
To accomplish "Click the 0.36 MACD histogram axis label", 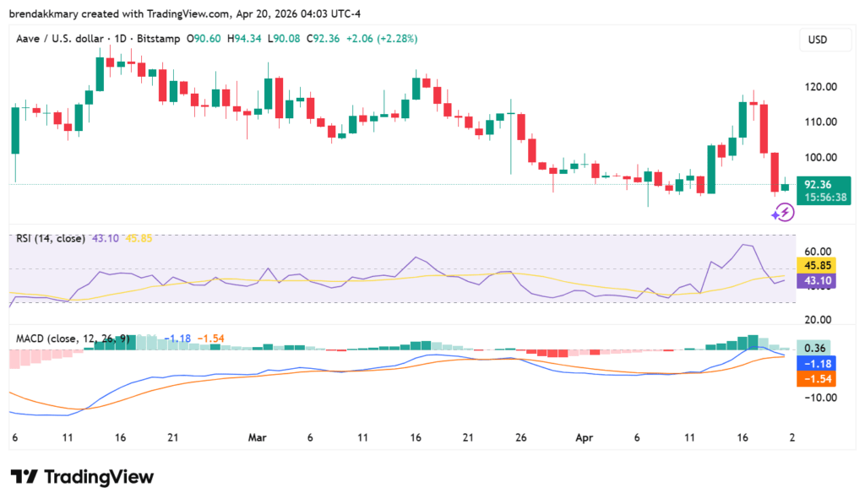I will [x=815, y=348].
